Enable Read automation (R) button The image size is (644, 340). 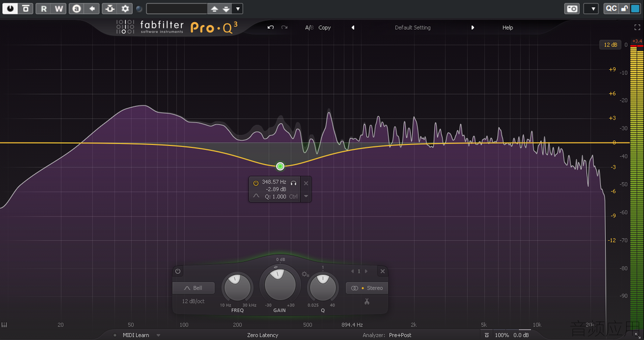click(x=44, y=8)
